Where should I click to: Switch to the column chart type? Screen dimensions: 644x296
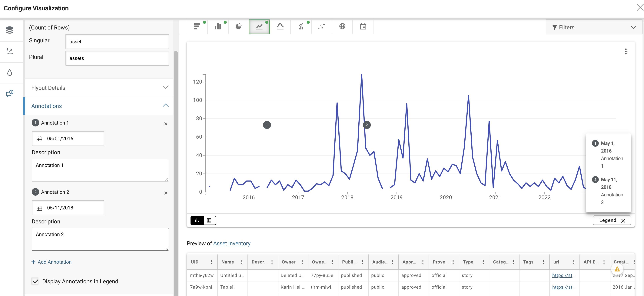(x=218, y=26)
